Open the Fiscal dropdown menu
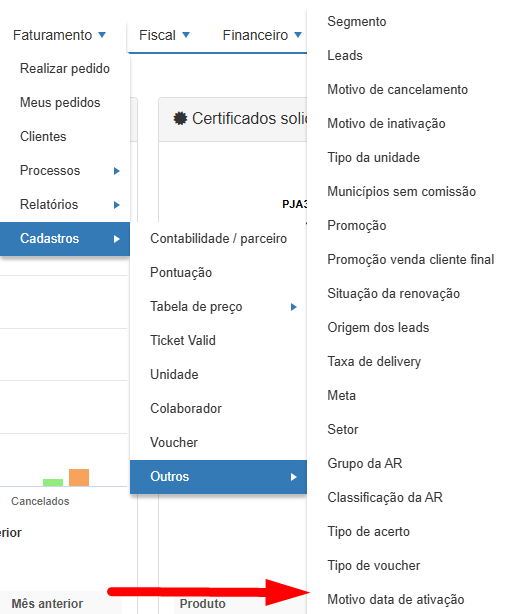 tap(164, 35)
